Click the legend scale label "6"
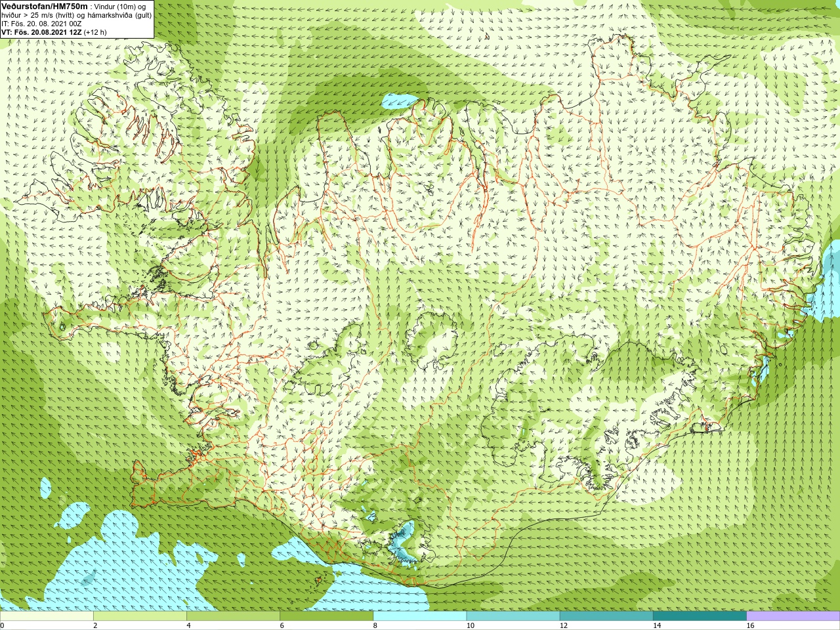 pos(282,625)
